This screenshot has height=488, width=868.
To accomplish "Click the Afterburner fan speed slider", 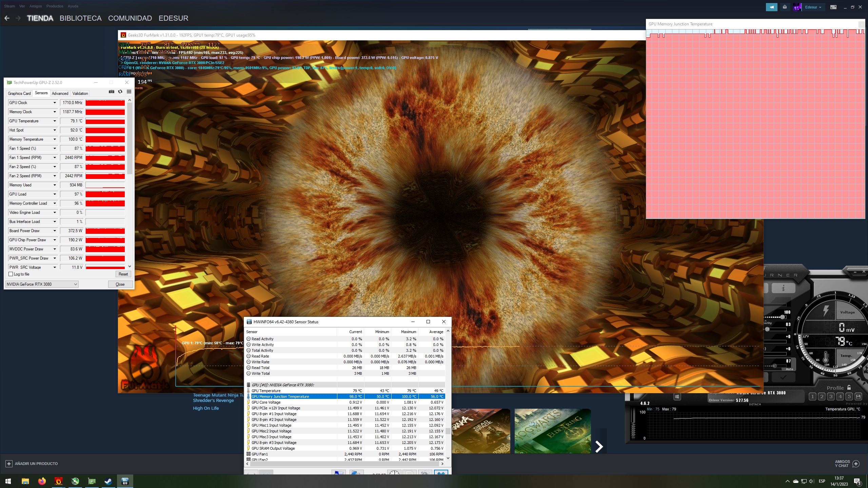I will 775,365.
